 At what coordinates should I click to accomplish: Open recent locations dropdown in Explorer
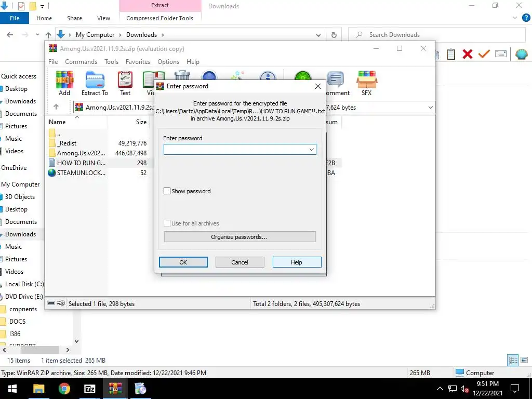37,35
